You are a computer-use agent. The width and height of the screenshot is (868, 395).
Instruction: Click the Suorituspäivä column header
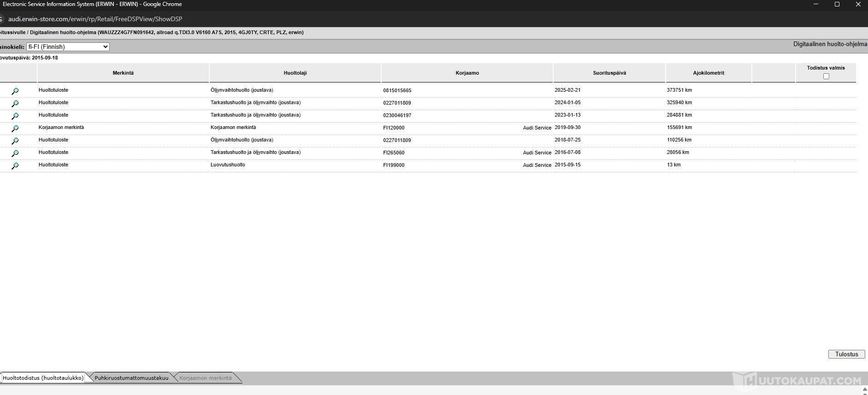click(x=609, y=73)
